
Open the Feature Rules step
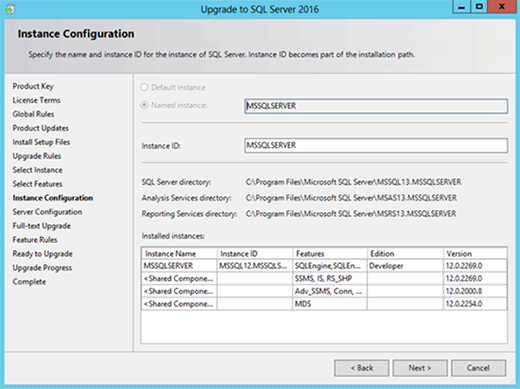point(35,240)
